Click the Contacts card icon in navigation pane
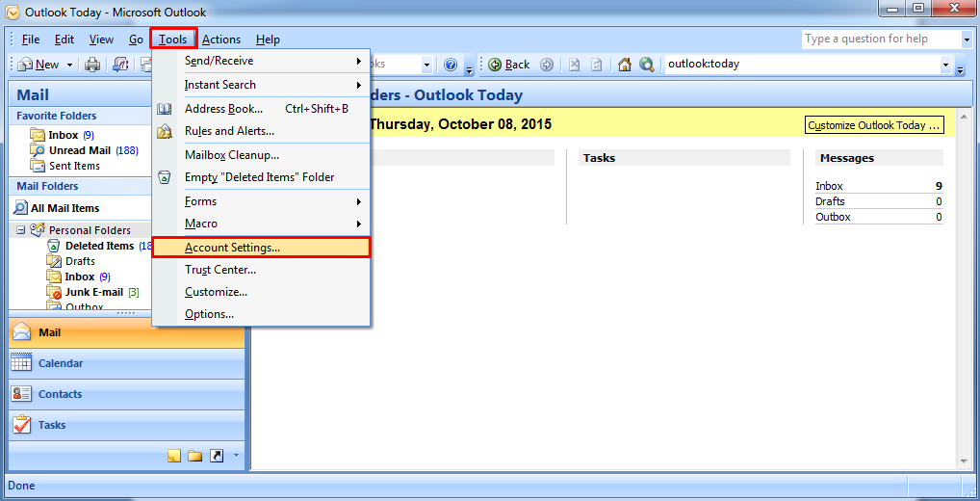The image size is (980, 501). 22,394
